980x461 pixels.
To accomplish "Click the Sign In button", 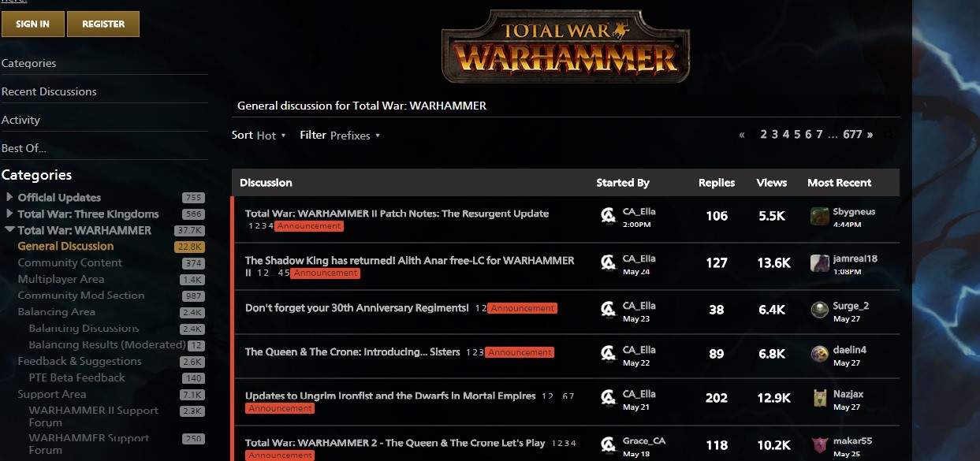I will click(x=32, y=24).
